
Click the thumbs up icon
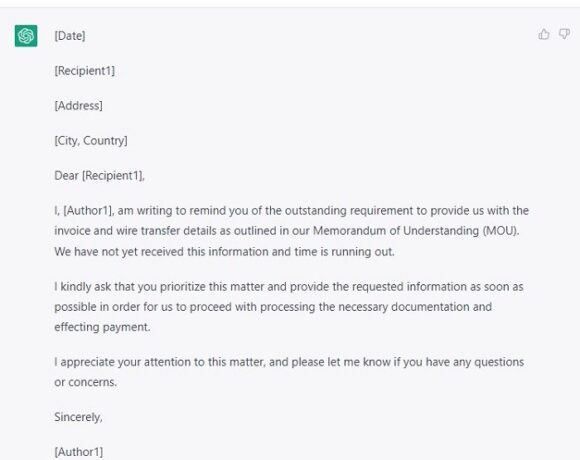click(544, 34)
